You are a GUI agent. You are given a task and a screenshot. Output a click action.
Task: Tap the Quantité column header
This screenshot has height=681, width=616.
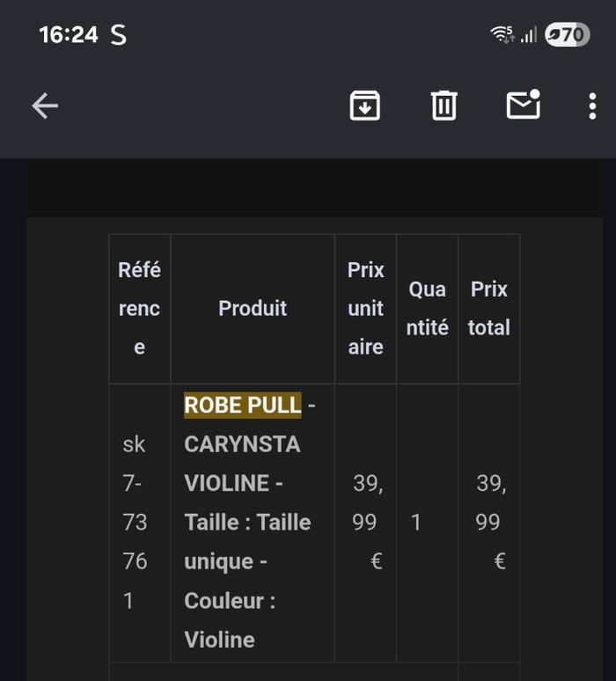point(427,308)
